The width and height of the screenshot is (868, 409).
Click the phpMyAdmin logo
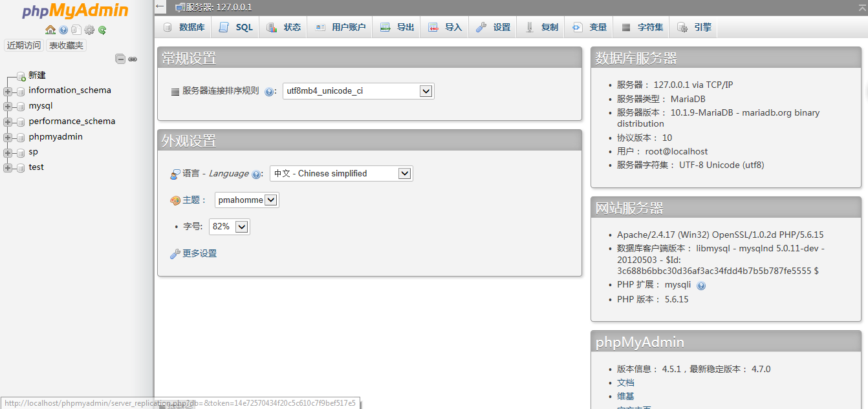(x=75, y=11)
